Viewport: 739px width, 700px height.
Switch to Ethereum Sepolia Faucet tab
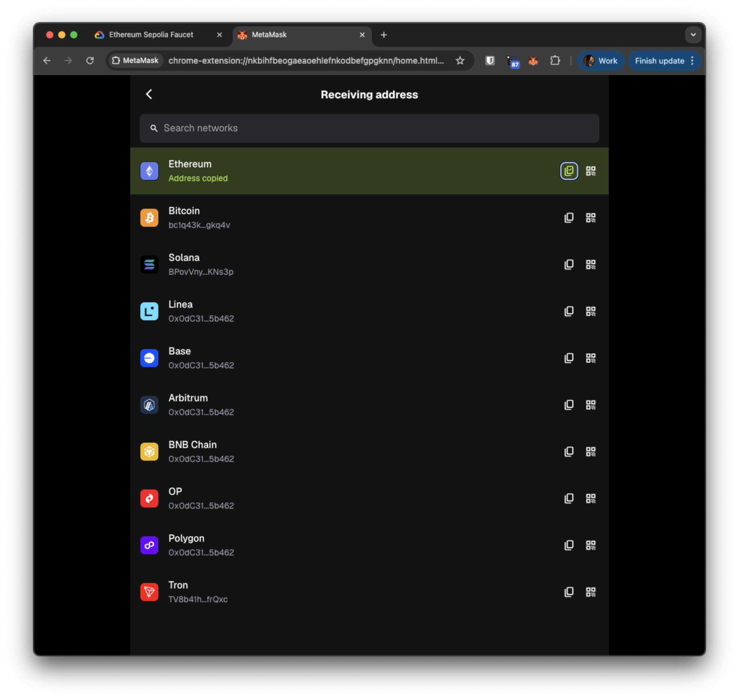tap(151, 35)
